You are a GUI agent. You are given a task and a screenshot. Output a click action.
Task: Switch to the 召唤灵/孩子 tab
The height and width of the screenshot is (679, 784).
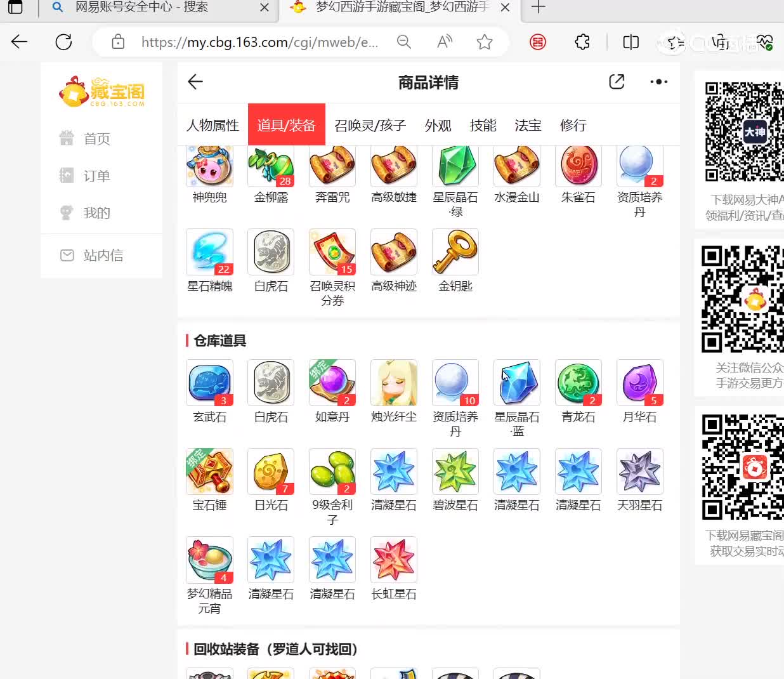tap(370, 126)
